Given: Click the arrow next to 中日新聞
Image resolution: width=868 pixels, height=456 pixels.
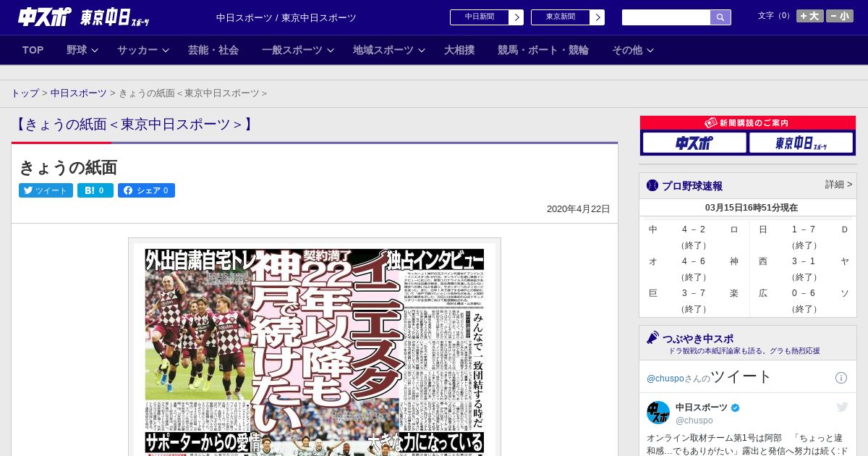Looking at the screenshot, I should 516,17.
